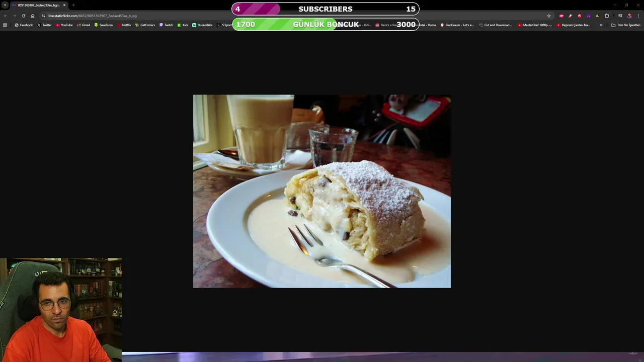The height and width of the screenshot is (362, 644).
Task: Reload the current page
Action: 23,16
